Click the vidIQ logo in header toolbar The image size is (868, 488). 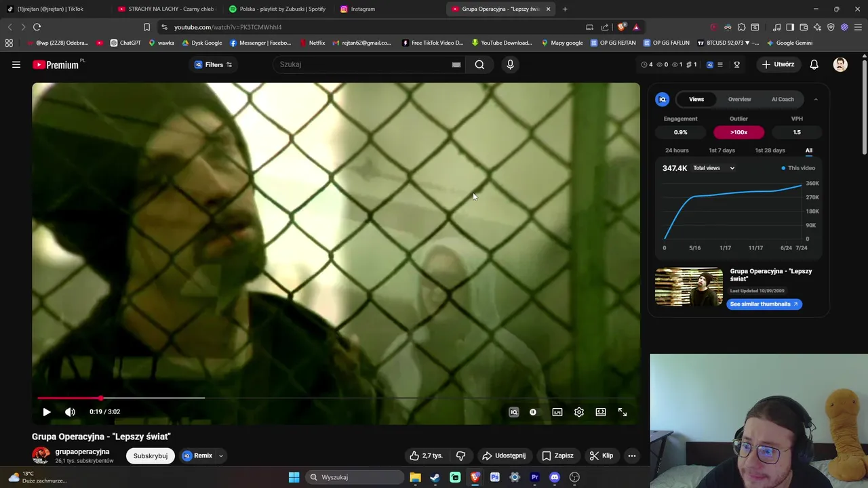click(x=710, y=64)
